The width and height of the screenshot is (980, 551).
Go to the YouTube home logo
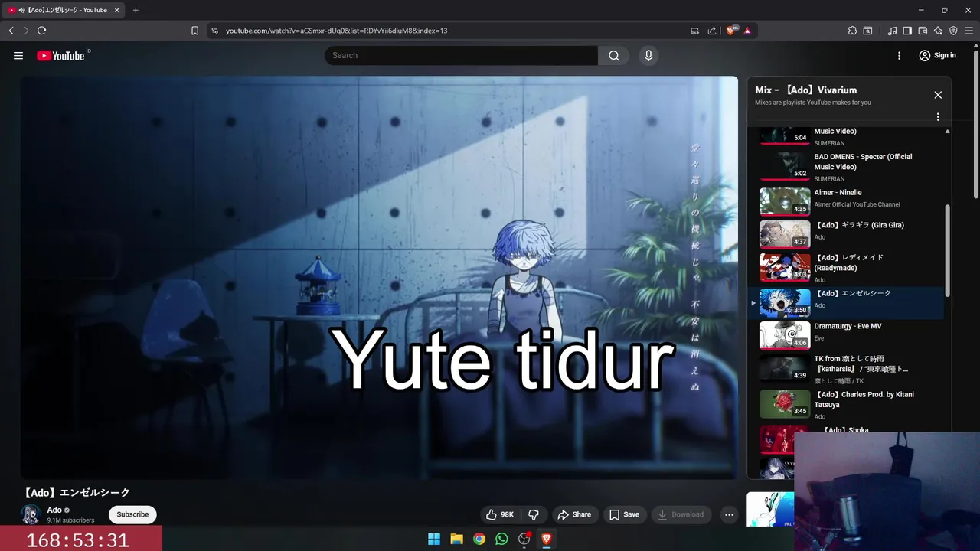[x=60, y=55]
